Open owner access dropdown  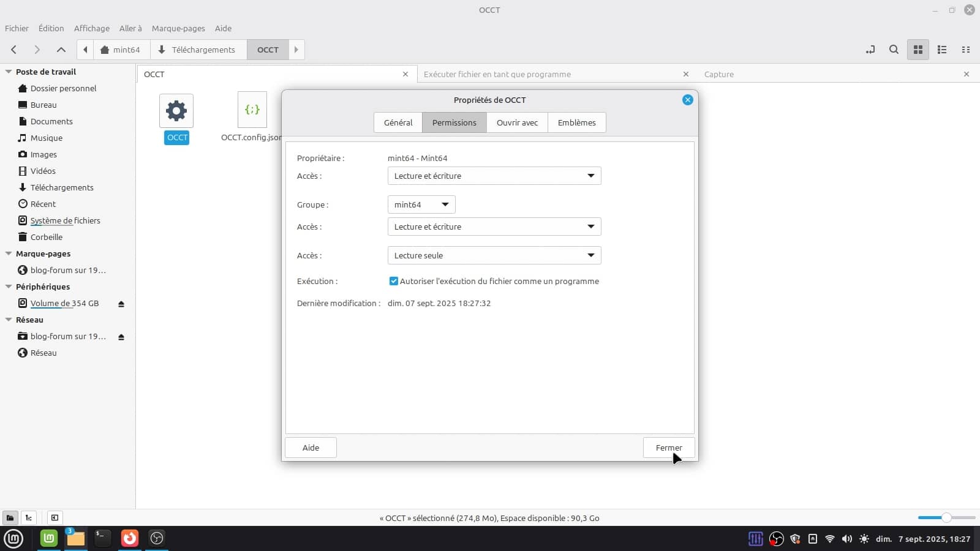(494, 176)
